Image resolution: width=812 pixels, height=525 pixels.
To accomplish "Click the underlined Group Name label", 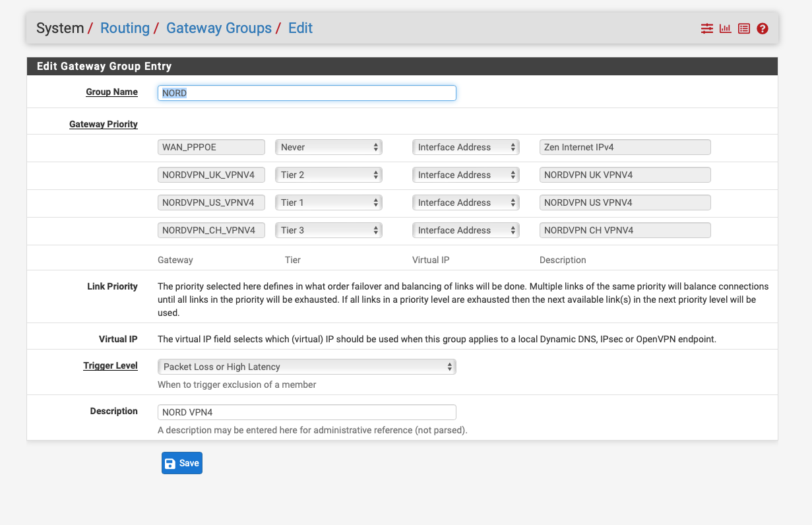I will [x=111, y=92].
